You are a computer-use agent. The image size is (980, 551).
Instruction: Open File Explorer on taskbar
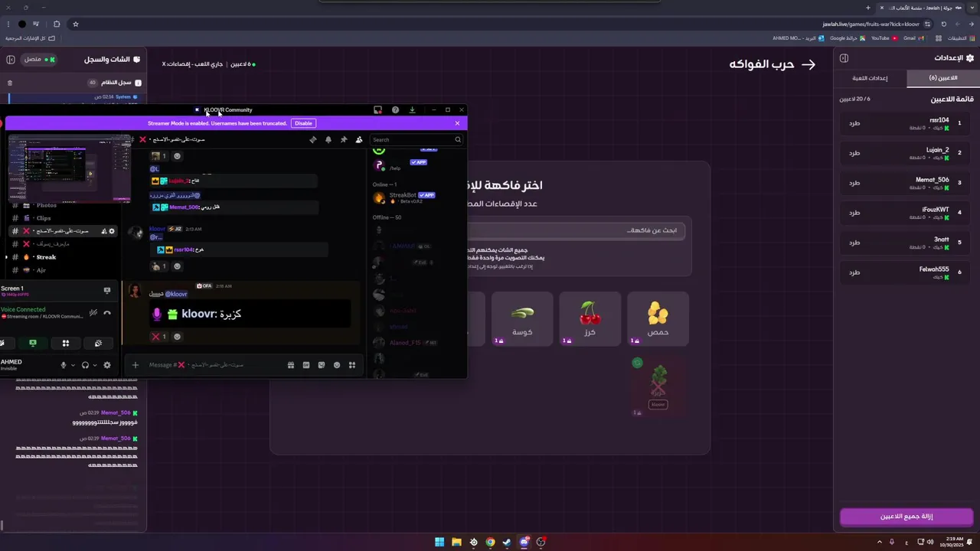coord(456,542)
